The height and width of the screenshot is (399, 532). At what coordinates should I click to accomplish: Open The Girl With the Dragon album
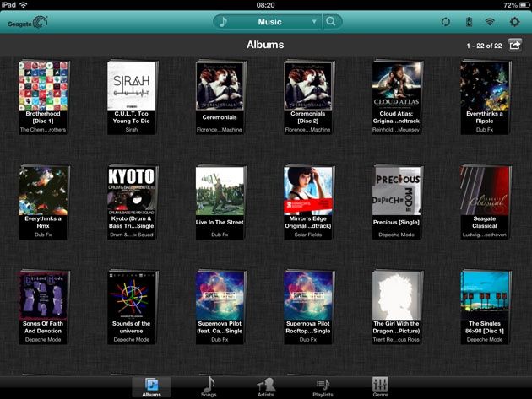pos(397,307)
